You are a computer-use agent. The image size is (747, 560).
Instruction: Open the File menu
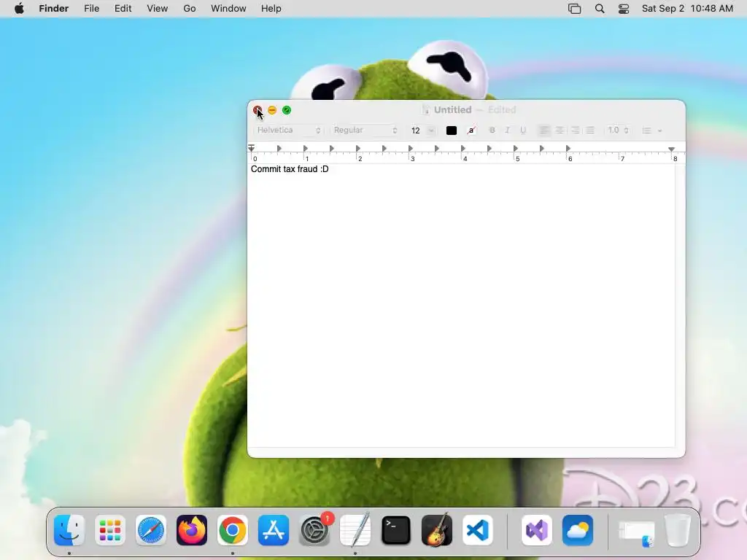pyautogui.click(x=91, y=9)
